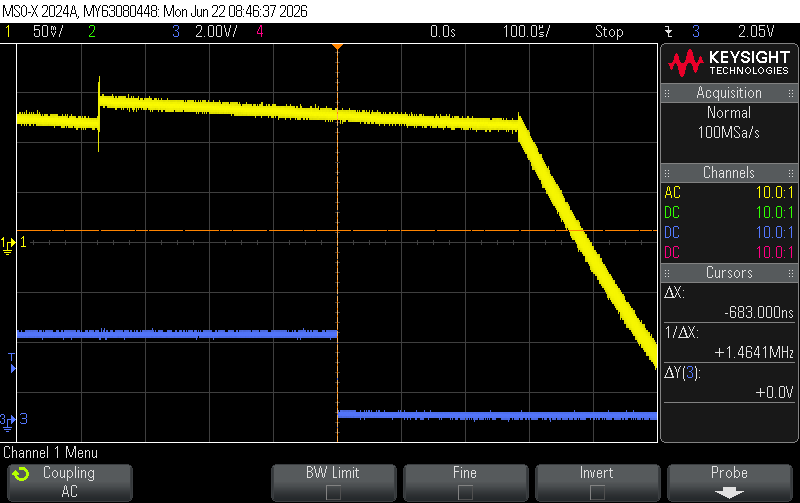Click the Stop run status indicator

609,32
